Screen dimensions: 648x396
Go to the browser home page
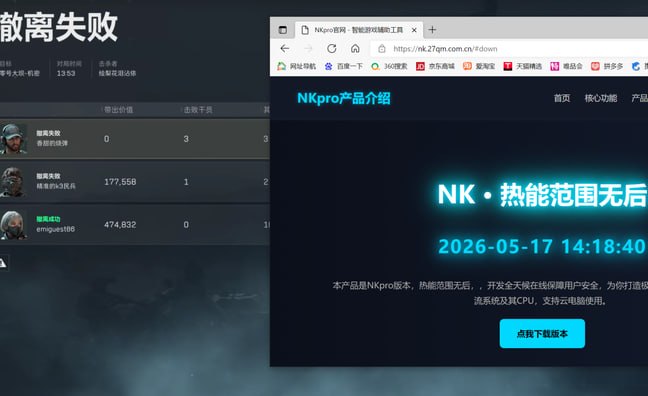(355, 48)
